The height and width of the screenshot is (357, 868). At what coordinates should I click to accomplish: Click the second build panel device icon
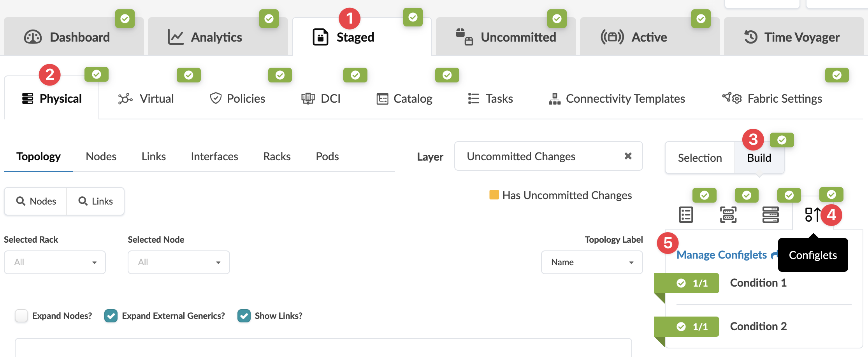coord(728,215)
